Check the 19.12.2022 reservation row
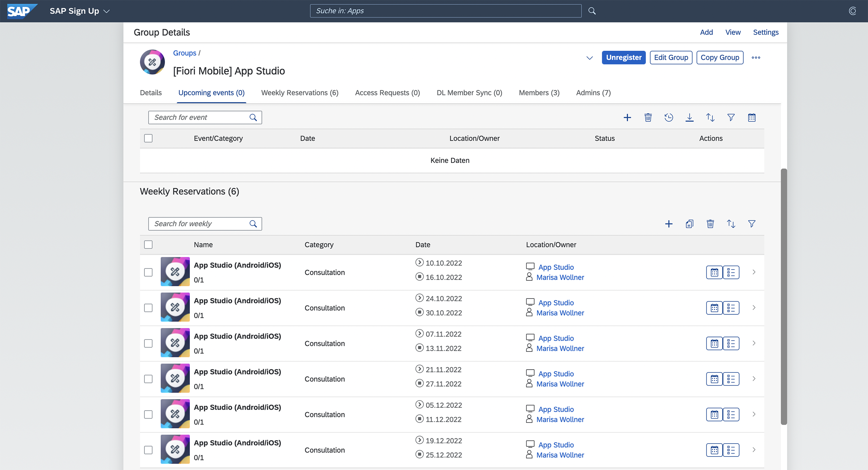 [x=148, y=450]
